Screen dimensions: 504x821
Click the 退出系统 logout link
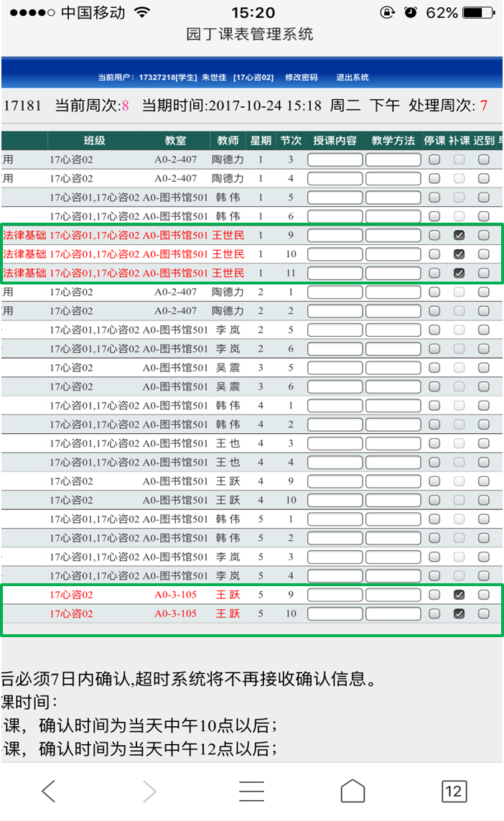(x=352, y=78)
